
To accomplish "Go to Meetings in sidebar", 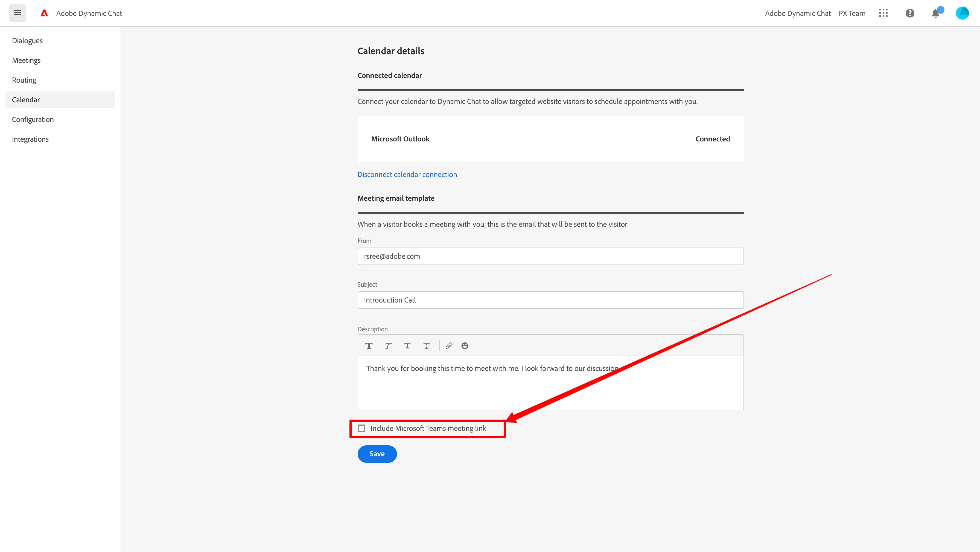I will (26, 60).
